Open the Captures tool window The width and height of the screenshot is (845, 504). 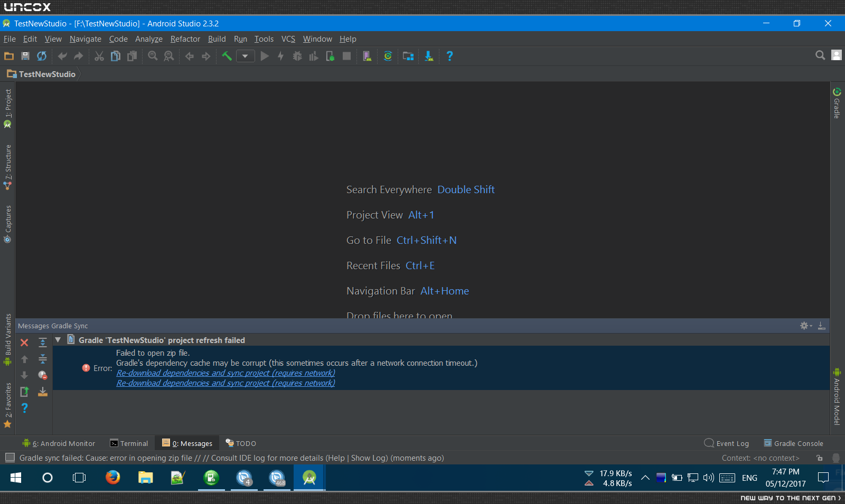coord(8,224)
